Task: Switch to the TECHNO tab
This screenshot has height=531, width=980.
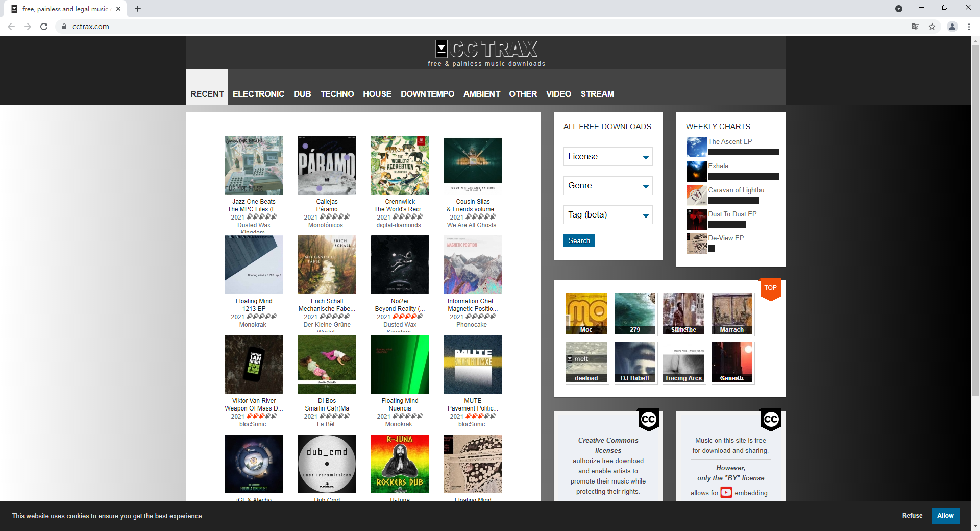Action: [337, 94]
